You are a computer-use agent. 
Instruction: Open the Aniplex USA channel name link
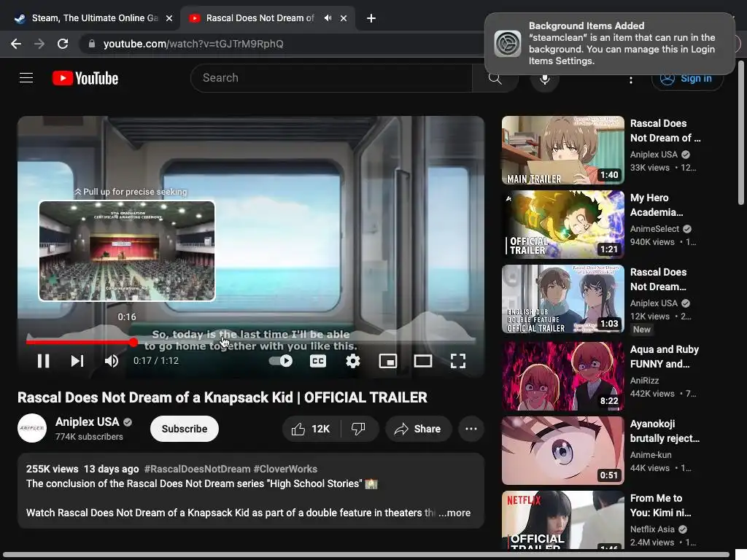[x=88, y=422]
